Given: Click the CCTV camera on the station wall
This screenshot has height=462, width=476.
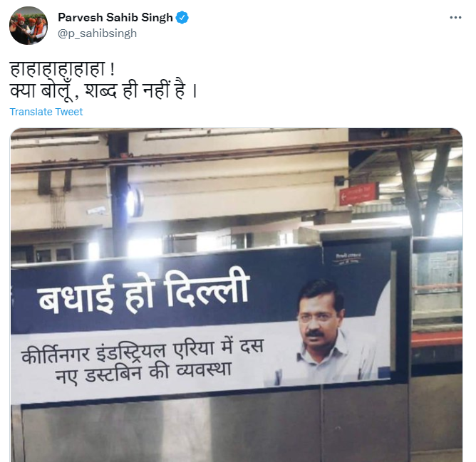Looking at the screenshot, I should coord(96,210).
